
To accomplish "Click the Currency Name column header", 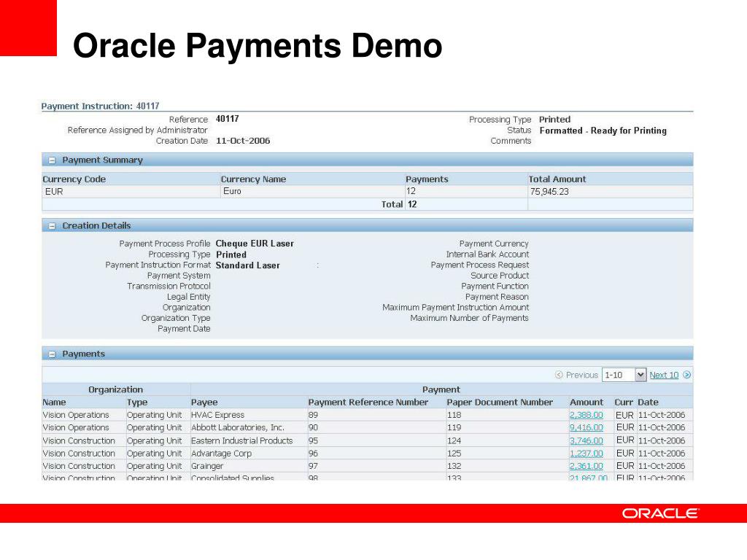I will click(253, 179).
